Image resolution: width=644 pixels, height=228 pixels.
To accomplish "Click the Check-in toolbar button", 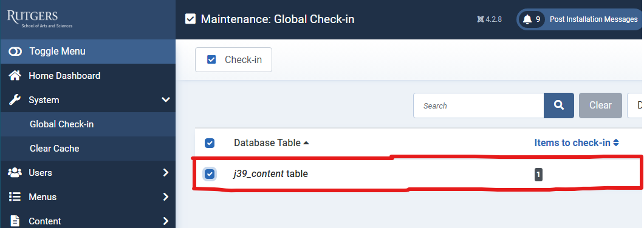I will point(233,60).
